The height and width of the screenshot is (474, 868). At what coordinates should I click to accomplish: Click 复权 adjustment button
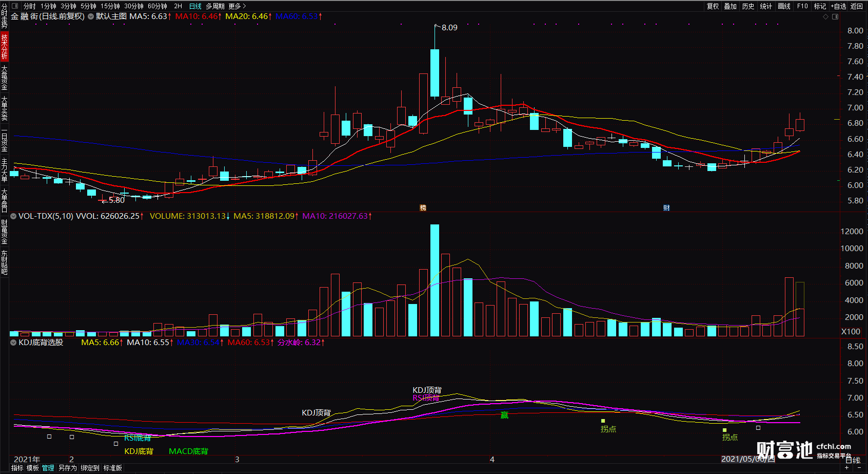pyautogui.click(x=713, y=6)
